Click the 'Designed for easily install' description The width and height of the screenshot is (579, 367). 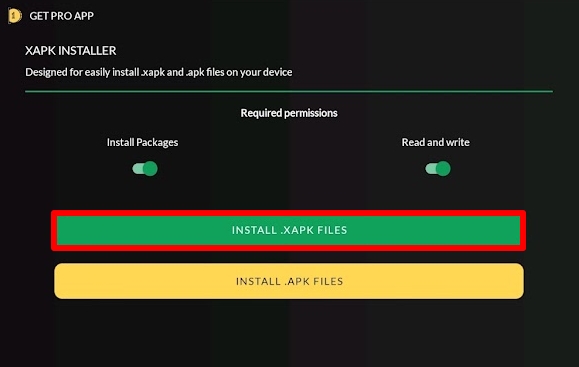(159, 72)
